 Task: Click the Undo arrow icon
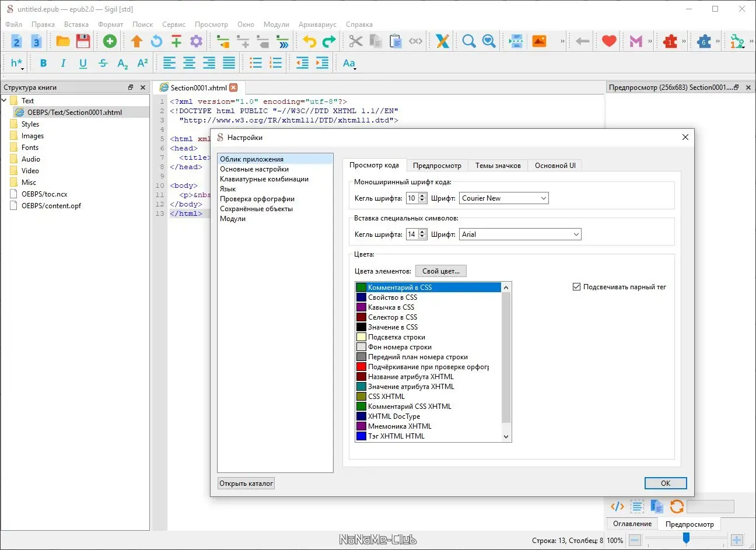(x=309, y=41)
